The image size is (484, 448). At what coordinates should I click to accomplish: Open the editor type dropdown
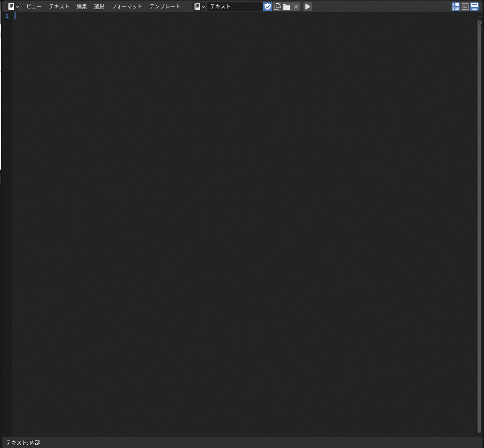coord(13,7)
